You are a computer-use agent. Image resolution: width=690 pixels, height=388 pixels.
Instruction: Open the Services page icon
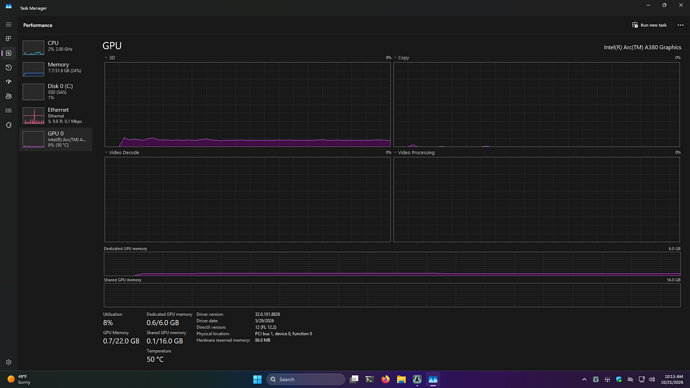[8, 125]
